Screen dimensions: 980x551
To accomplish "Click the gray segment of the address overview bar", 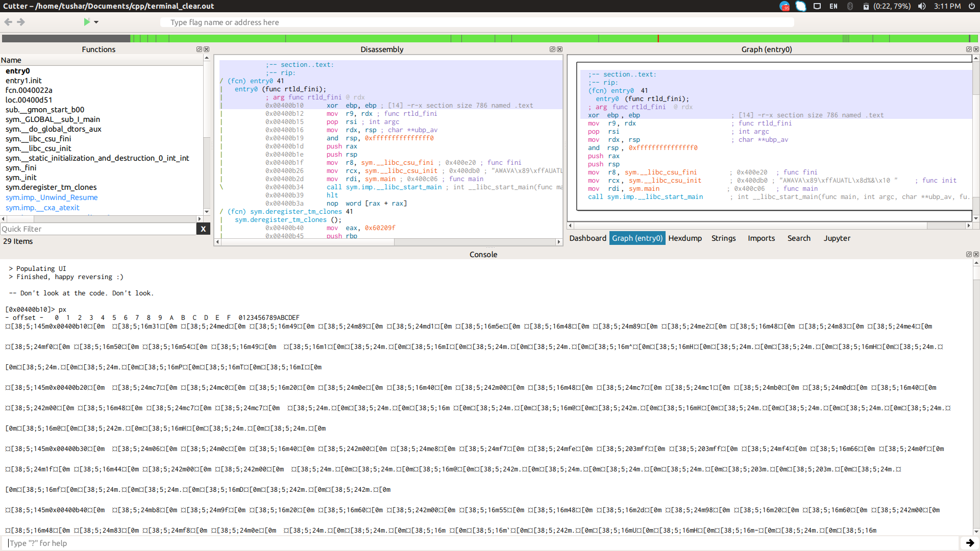I will (66, 38).
